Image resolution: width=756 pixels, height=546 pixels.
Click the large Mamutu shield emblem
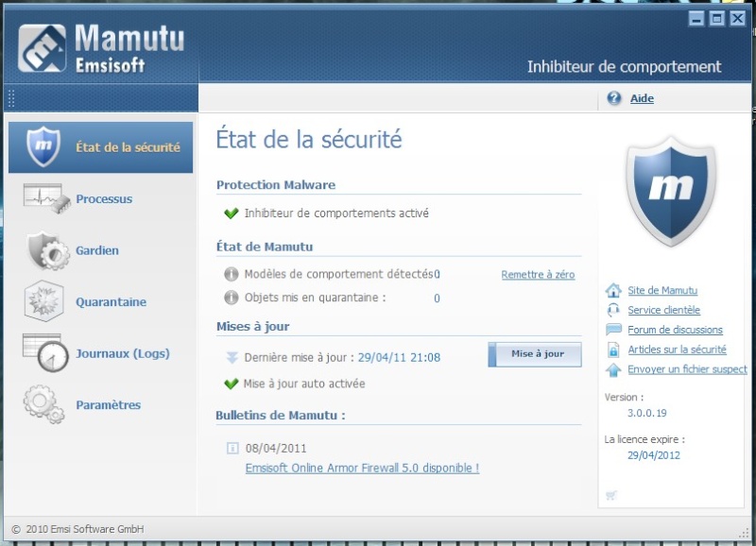tap(671, 192)
